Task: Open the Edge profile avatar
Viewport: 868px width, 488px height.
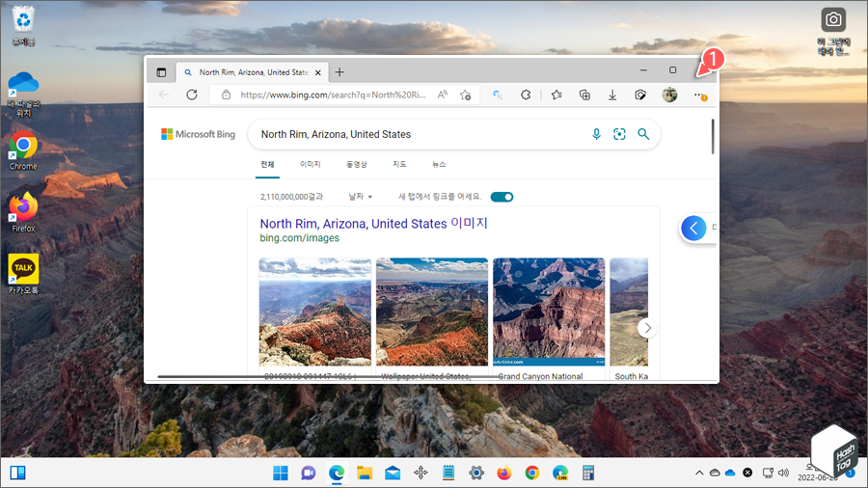Action: (x=670, y=95)
